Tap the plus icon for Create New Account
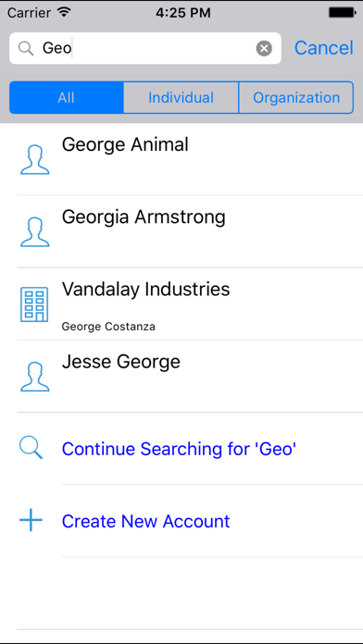Viewport: 363px width, 644px height. coord(31,520)
